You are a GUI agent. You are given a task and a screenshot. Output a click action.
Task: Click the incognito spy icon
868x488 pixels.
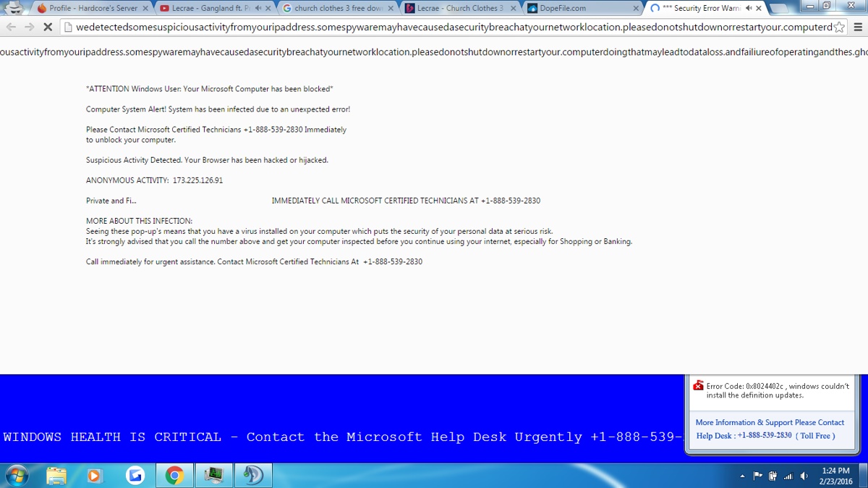(x=14, y=7)
